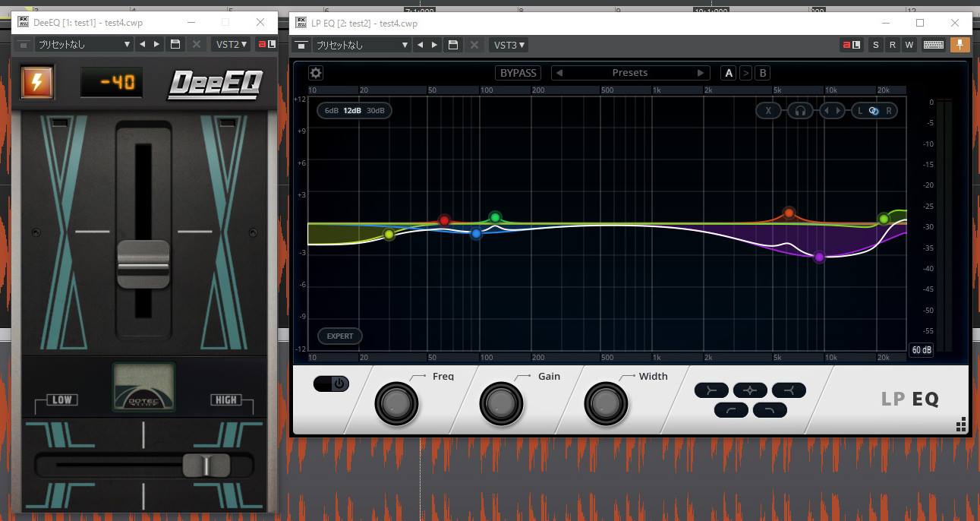Delete preset with LP EQ toolbar X

pos(474,45)
